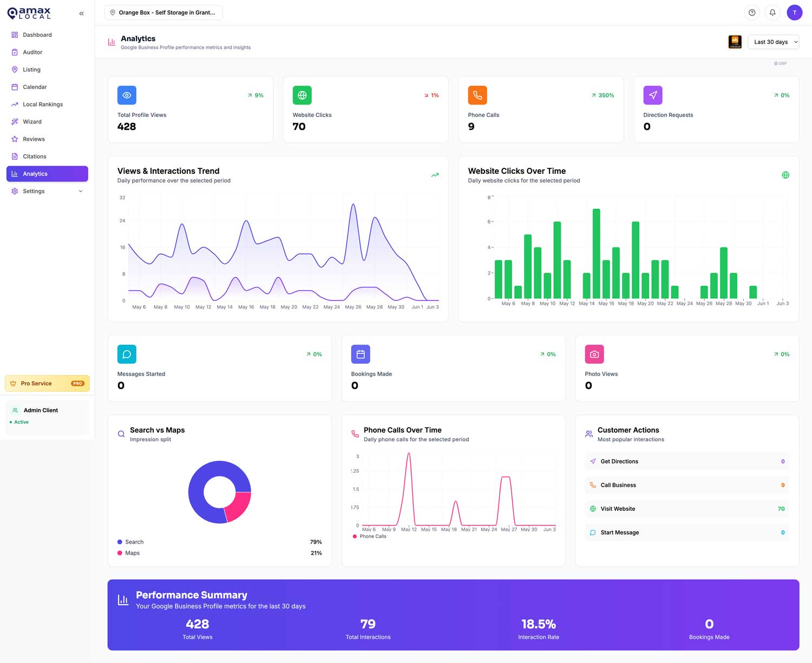The width and height of the screenshot is (812, 663).
Task: Click the Search legend dot
Action: click(x=120, y=542)
